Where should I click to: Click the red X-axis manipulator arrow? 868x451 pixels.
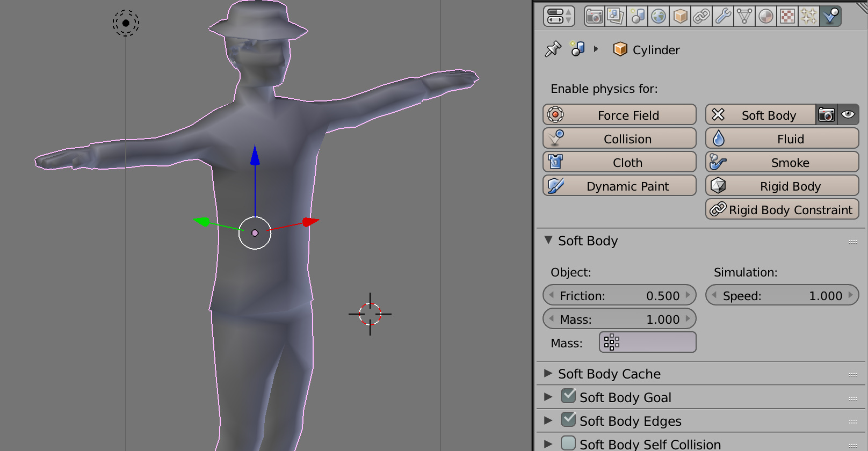pyautogui.click(x=311, y=222)
